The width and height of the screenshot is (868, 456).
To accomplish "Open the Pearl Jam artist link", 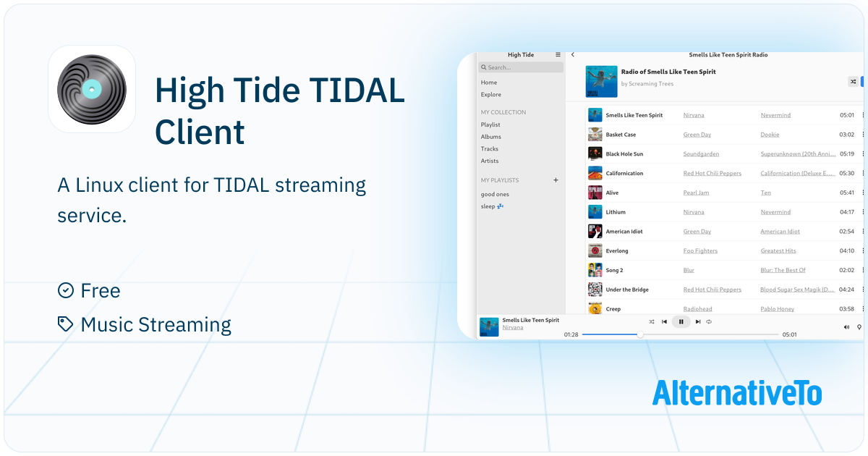I will coord(697,193).
